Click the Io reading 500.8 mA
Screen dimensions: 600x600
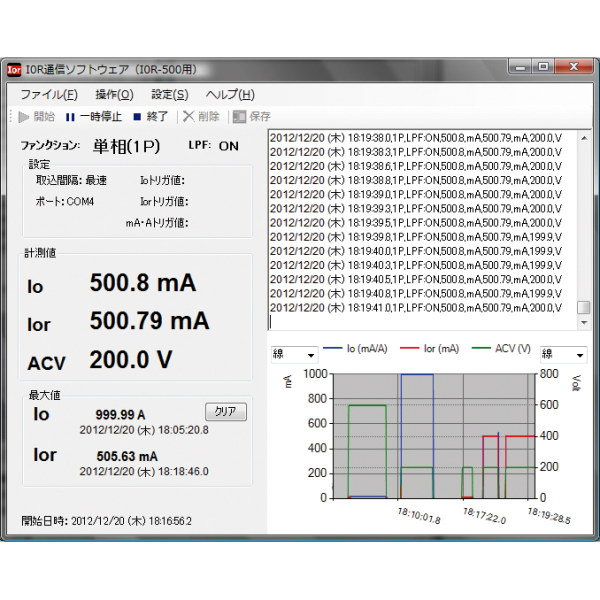[143, 282]
